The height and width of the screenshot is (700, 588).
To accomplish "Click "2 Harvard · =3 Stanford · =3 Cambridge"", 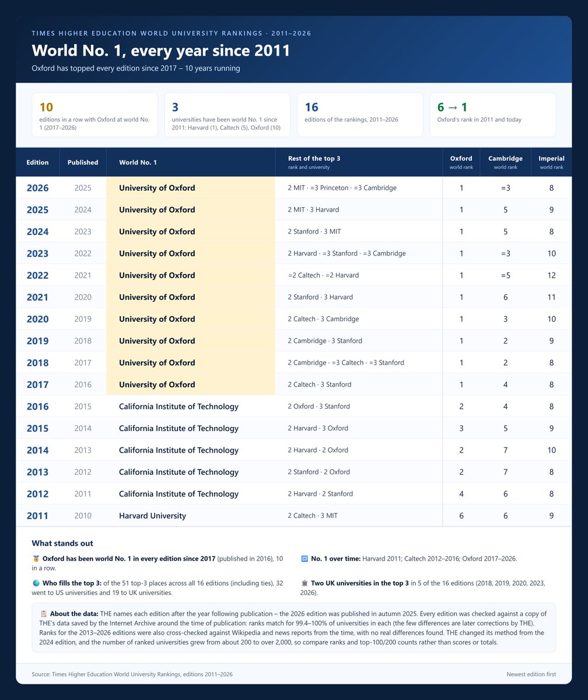I will (x=347, y=254).
